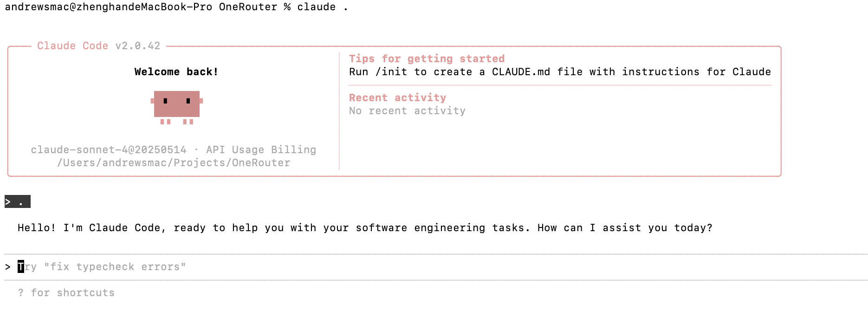Click the "No recent activity" text
The height and width of the screenshot is (311, 868).
[x=407, y=111]
